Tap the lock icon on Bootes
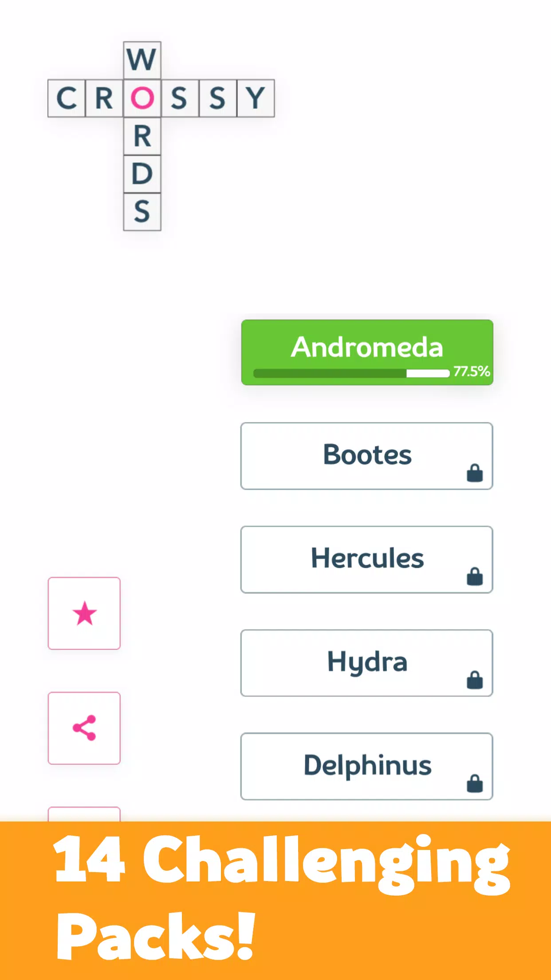Image resolution: width=551 pixels, height=980 pixels. click(475, 473)
